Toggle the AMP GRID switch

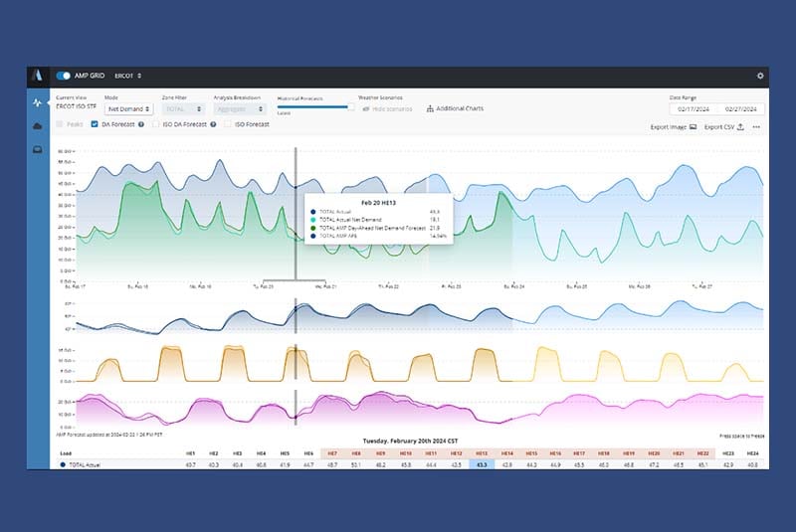tap(64, 76)
